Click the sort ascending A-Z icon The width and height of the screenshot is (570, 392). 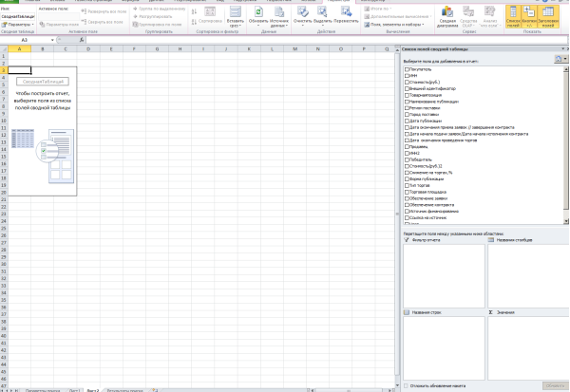tap(194, 11)
